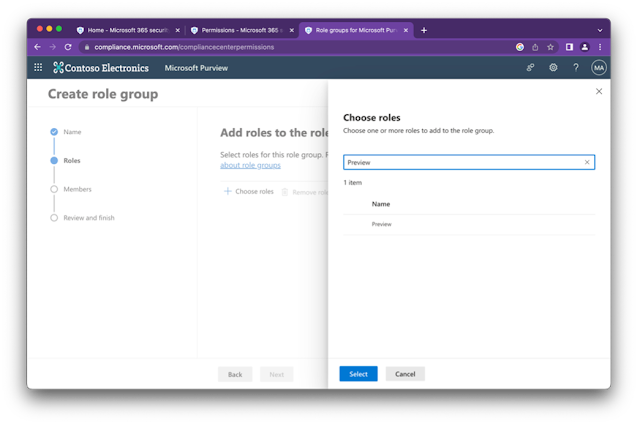Click the blue Select button

click(358, 374)
